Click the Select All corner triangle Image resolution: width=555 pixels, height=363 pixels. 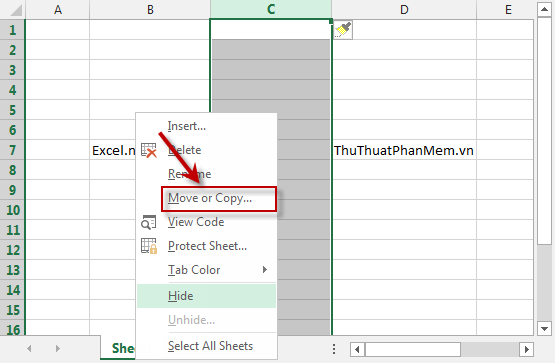coord(15,10)
